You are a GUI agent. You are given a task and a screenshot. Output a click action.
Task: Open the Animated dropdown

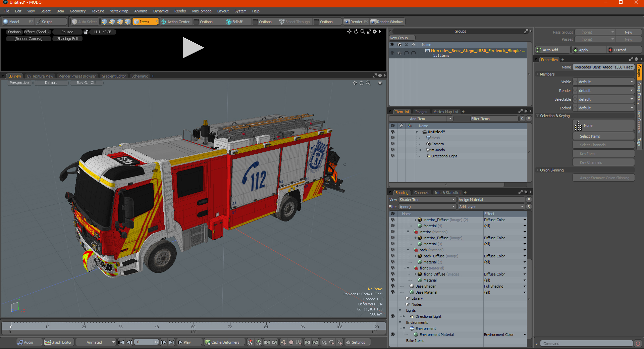click(x=96, y=342)
